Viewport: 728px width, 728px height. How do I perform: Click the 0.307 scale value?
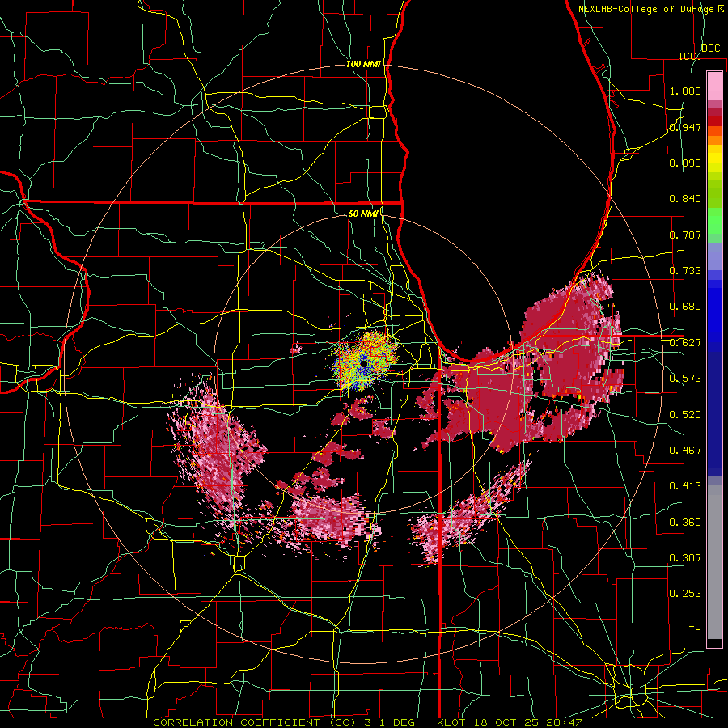[x=685, y=558]
